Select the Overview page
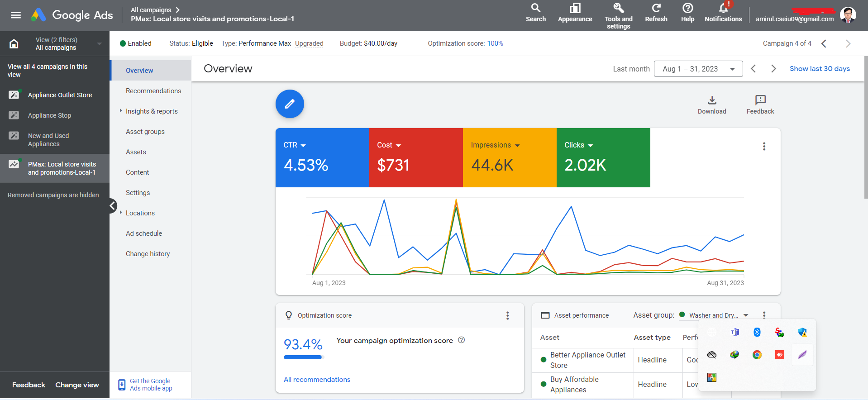Viewport: 868px width, 400px height. 151,71
